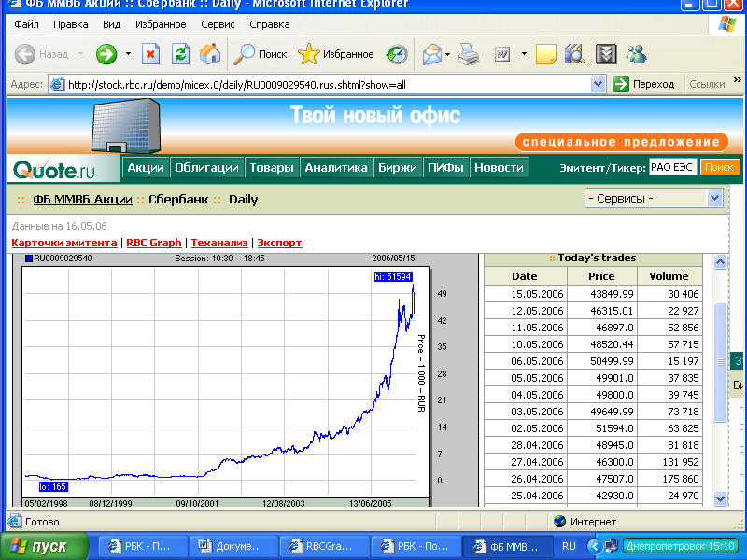Open the RBC Graph link

(x=154, y=243)
